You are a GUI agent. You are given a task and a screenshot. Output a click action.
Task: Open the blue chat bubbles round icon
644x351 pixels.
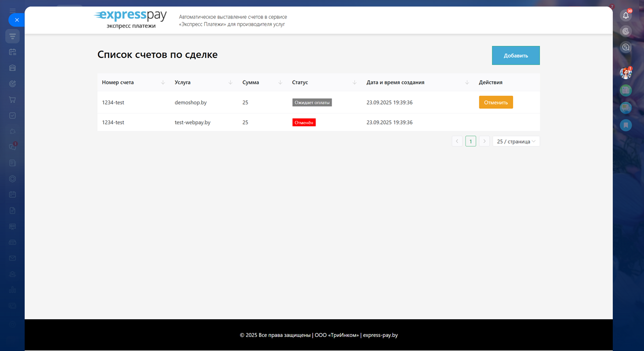pyautogui.click(x=626, y=107)
